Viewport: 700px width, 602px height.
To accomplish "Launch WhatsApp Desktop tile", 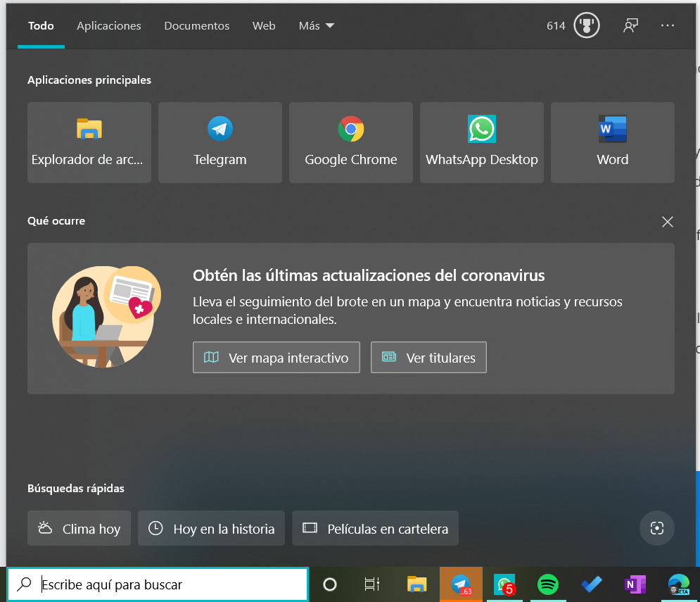I will 482,142.
